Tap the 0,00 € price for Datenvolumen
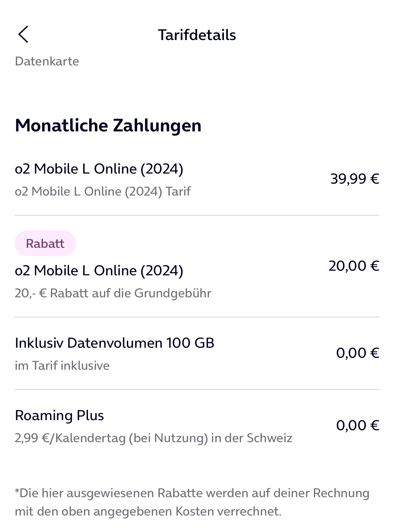The height and width of the screenshot is (532, 394). [357, 353]
